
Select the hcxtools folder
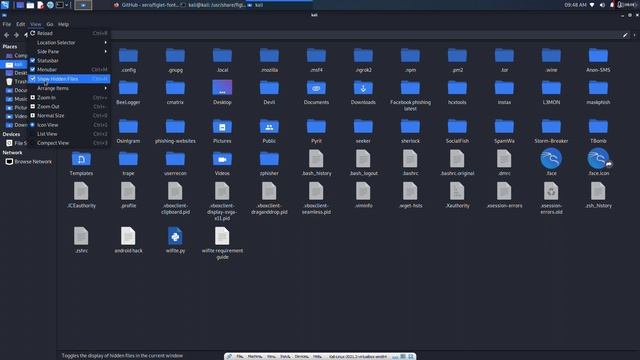tap(457, 92)
